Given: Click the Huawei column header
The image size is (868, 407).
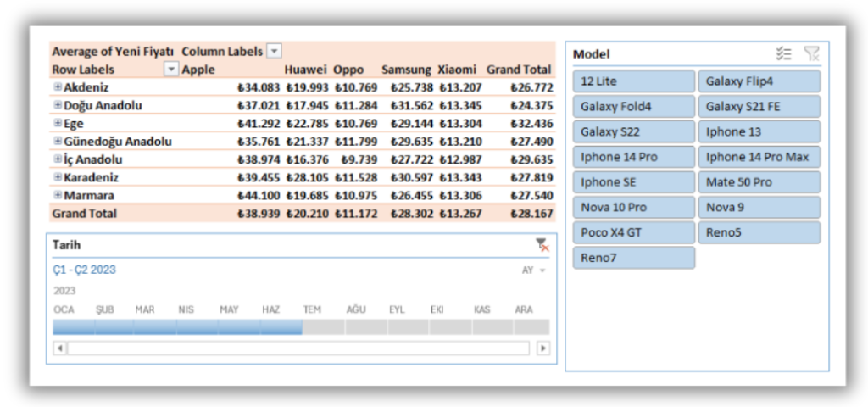Looking at the screenshot, I should coord(306,70).
